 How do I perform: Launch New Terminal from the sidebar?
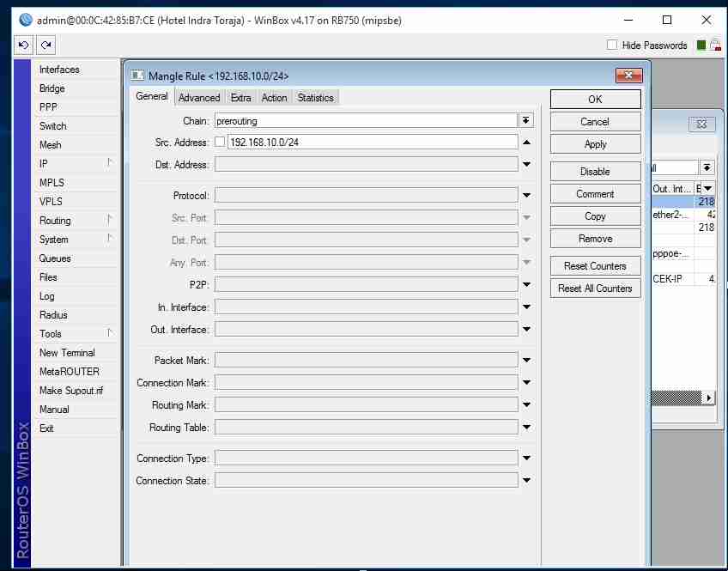[76, 353]
